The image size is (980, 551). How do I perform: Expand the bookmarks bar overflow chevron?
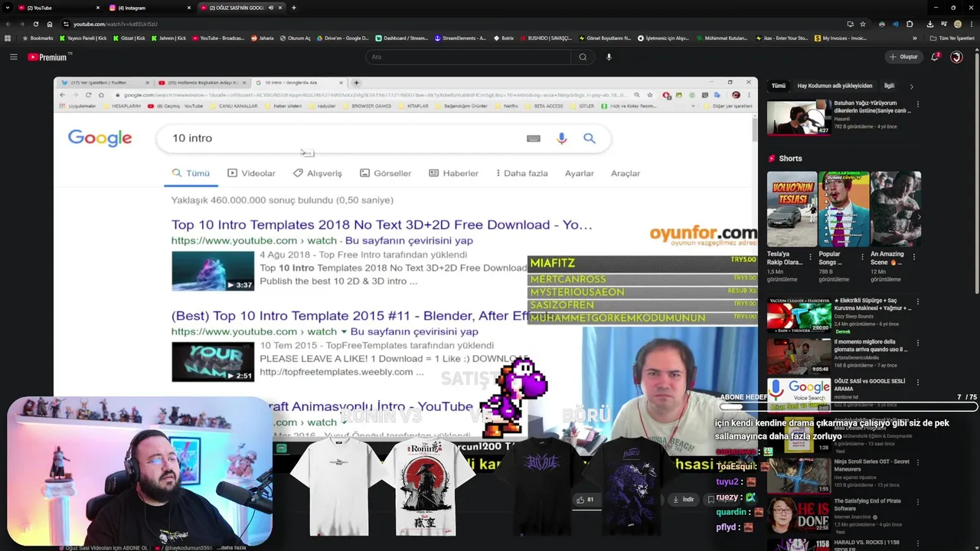[x=914, y=37]
